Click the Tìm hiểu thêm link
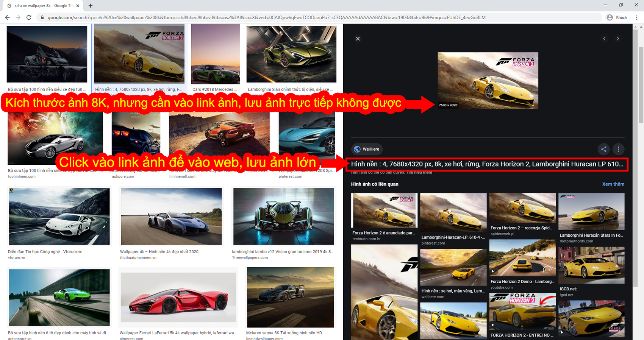This screenshot has width=644, height=340. pyautogui.click(x=419, y=172)
